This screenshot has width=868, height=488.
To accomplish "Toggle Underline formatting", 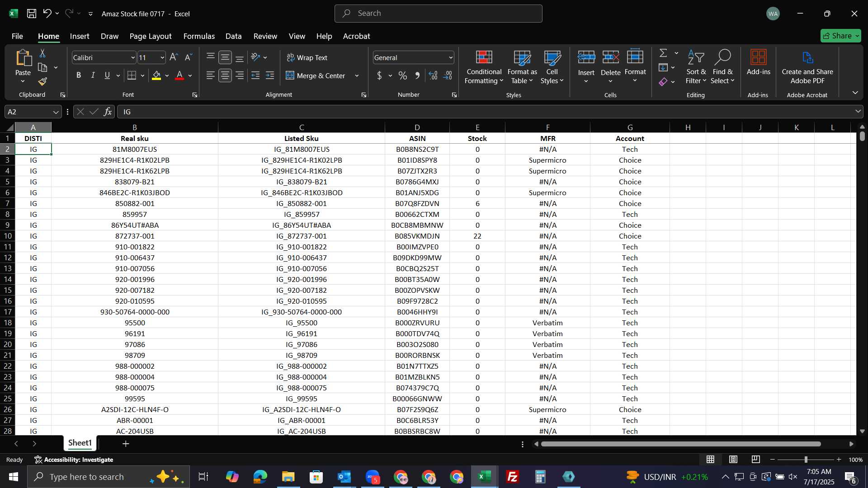I will click(107, 75).
